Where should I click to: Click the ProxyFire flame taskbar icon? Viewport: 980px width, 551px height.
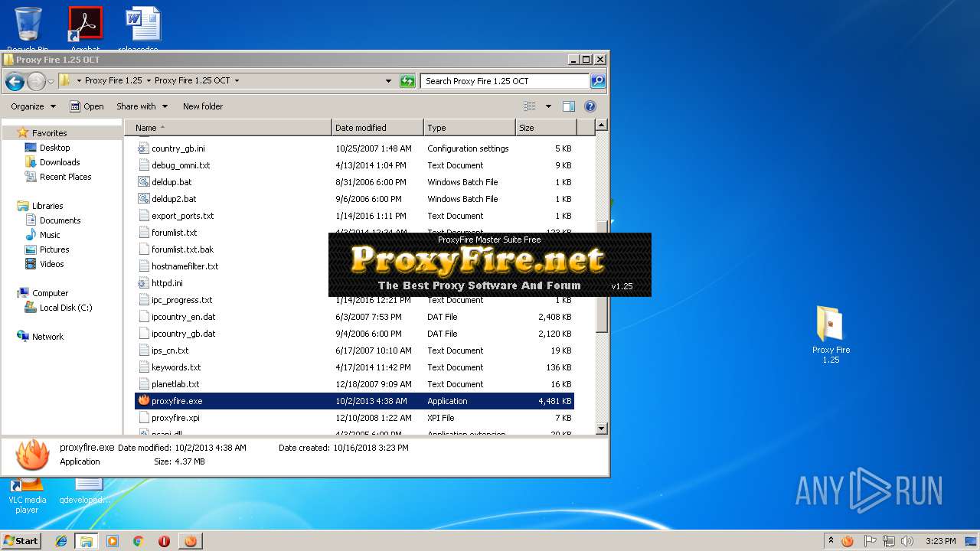191,541
